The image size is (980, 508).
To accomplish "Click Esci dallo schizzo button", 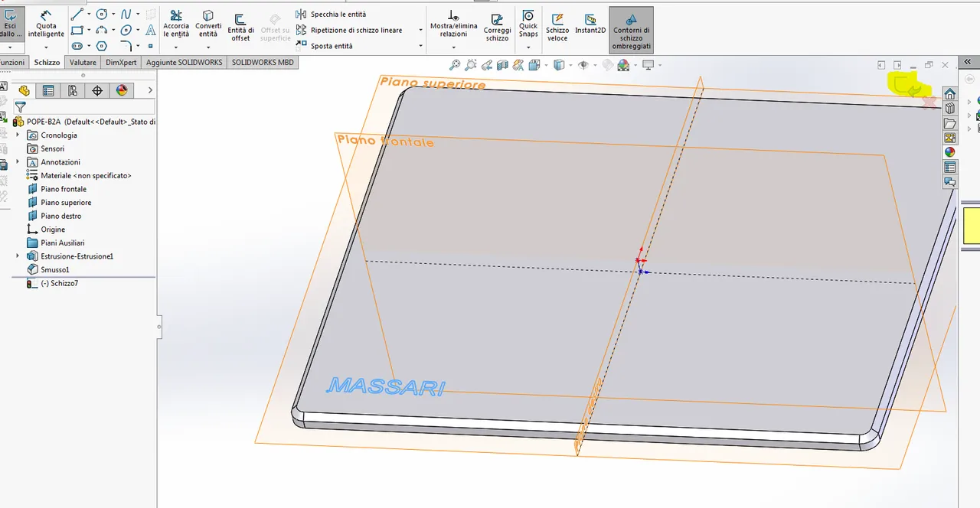I will (x=9, y=24).
